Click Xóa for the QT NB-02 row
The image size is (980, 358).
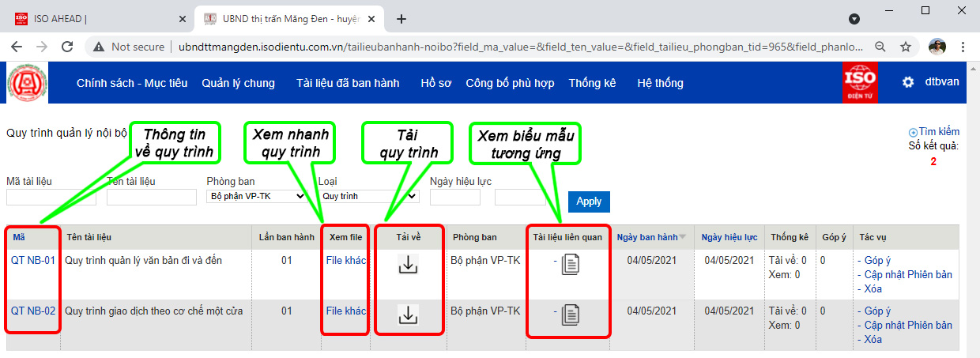tap(873, 339)
